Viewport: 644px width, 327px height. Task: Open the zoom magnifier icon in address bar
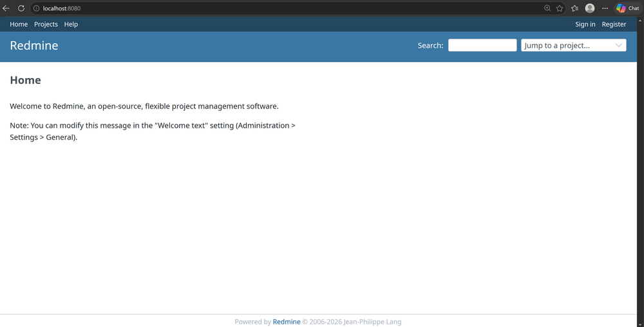(547, 8)
